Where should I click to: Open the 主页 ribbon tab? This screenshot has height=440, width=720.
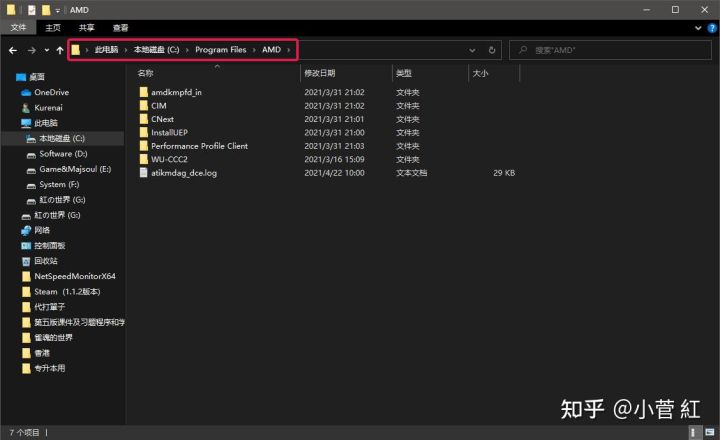53,28
